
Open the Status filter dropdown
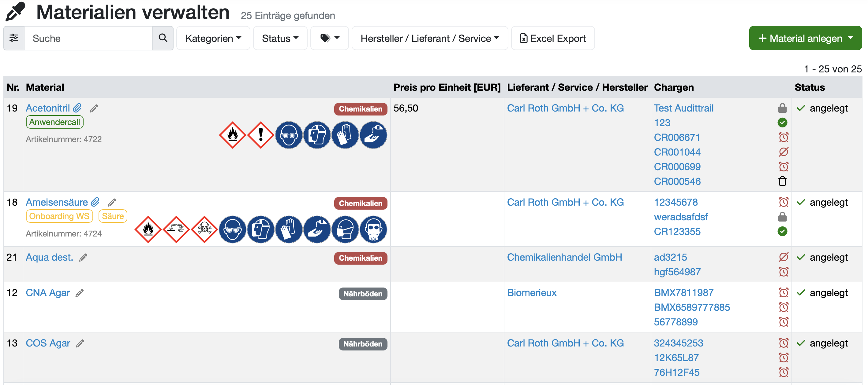point(280,38)
